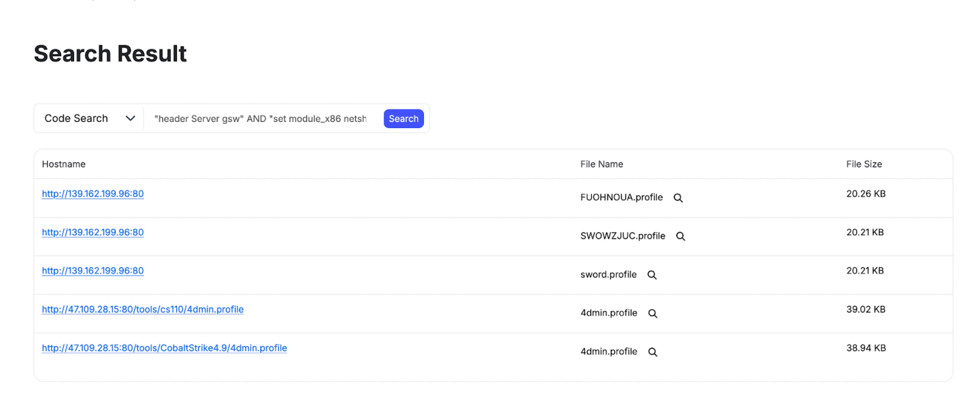Click the magnifier icon next to SWOWZJUC.profile
Screen dimensions: 980x420
tap(680, 236)
